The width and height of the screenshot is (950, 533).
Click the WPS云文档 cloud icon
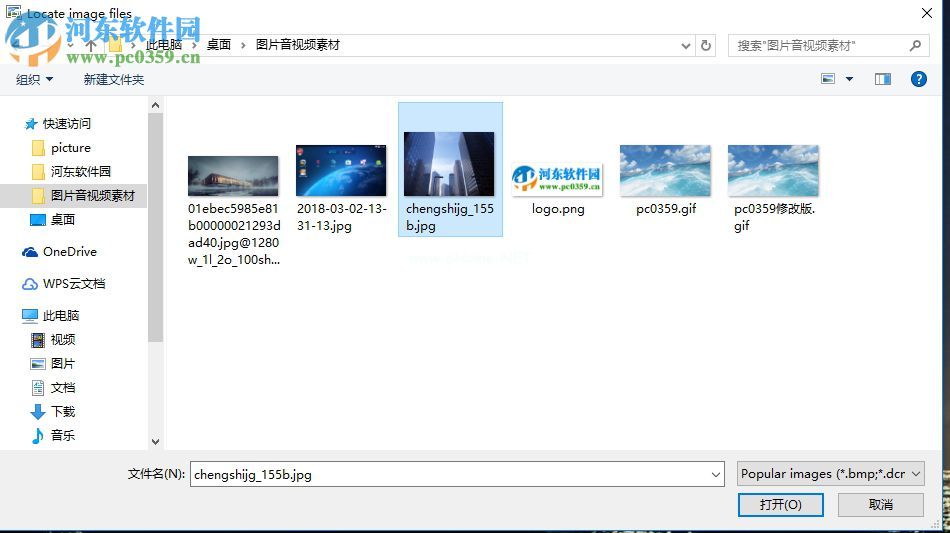[30, 284]
